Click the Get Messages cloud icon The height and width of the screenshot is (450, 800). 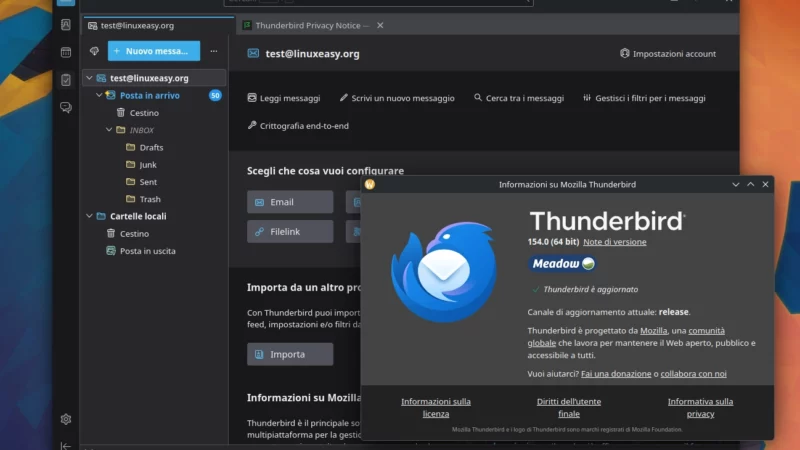tap(94, 51)
